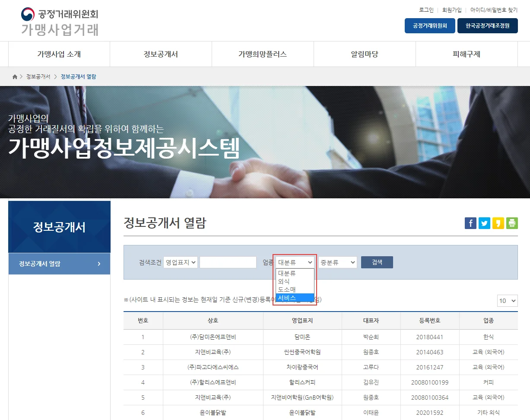
Task: Click the search keyword text field
Action: (x=228, y=262)
